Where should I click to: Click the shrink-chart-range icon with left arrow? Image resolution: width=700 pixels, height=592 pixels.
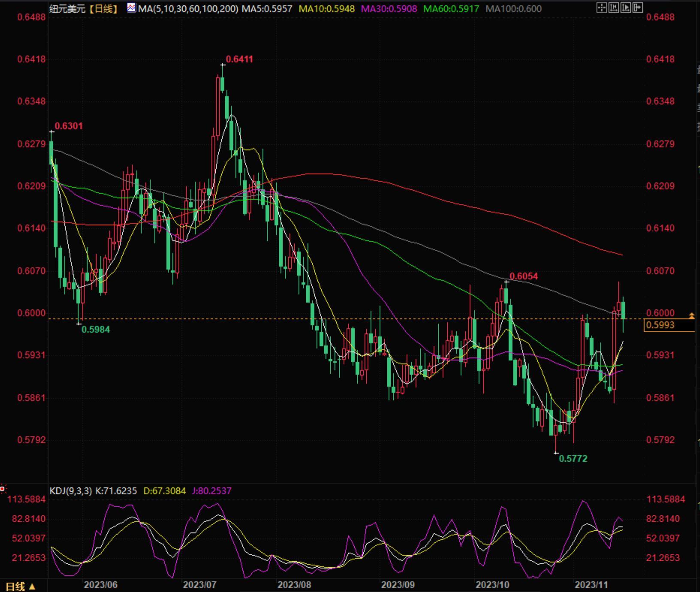coord(614,8)
